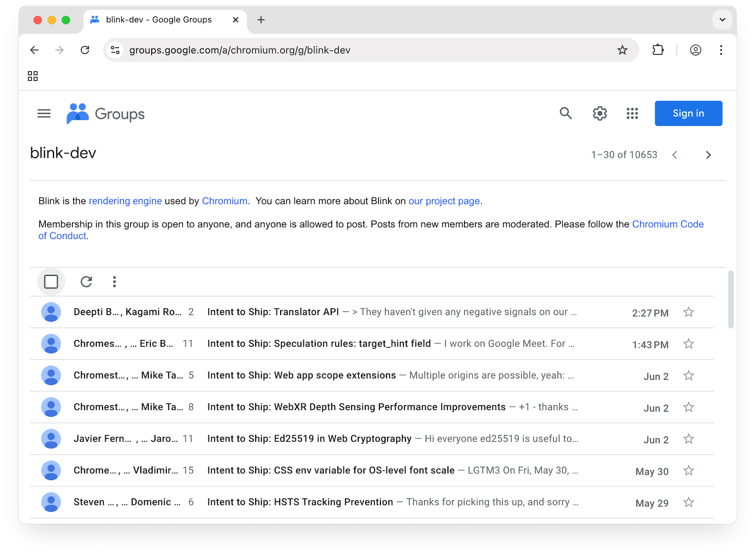Image resolution: width=756 pixels, height=556 pixels.
Task: Click the page vertical scrollbar
Action: click(x=730, y=299)
